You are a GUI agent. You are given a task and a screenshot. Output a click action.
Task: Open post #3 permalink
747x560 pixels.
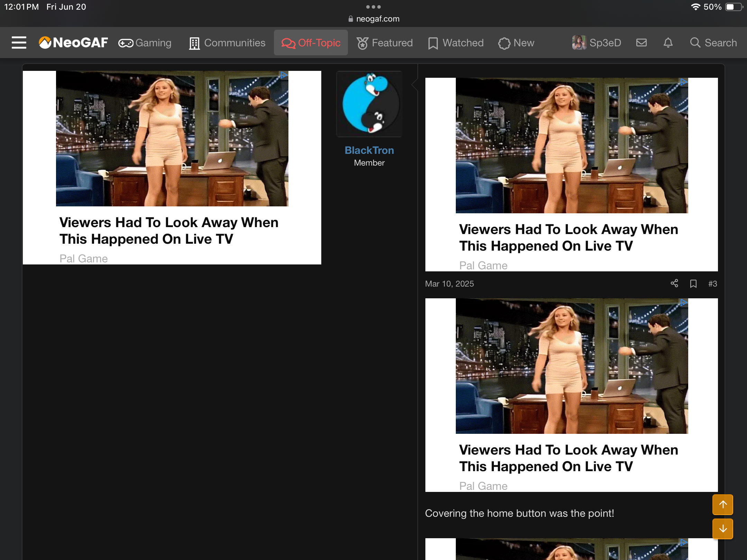click(x=712, y=283)
